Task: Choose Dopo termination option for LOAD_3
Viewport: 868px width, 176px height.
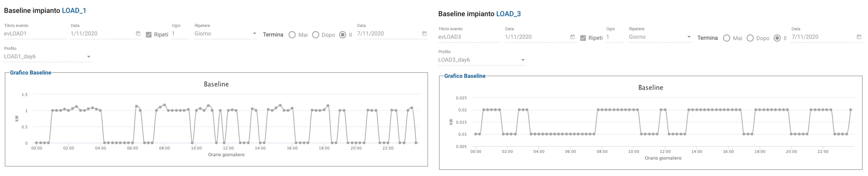Action: pos(750,38)
